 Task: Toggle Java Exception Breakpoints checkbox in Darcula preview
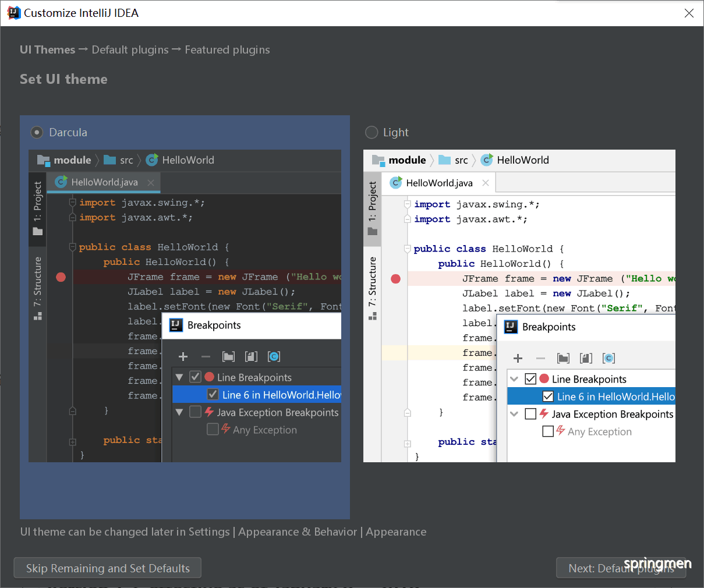(x=196, y=412)
